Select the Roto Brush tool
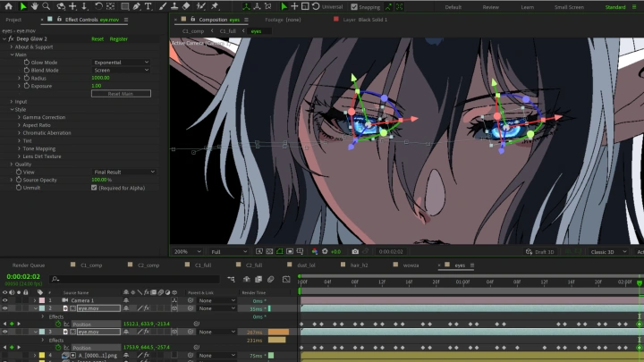 (201, 6)
